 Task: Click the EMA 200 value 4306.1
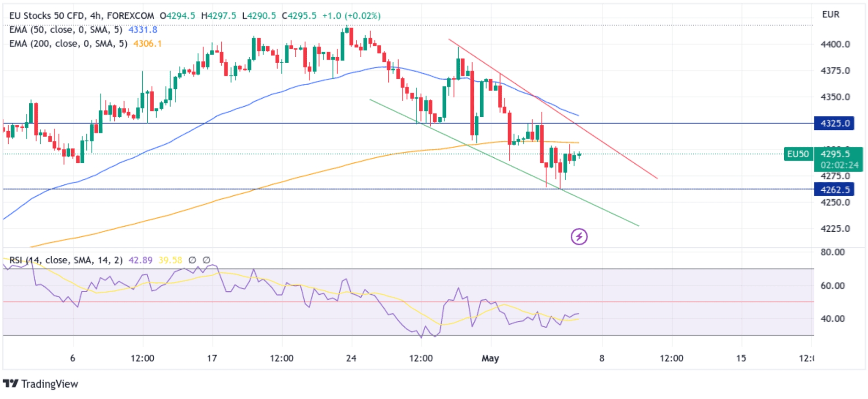coord(147,44)
